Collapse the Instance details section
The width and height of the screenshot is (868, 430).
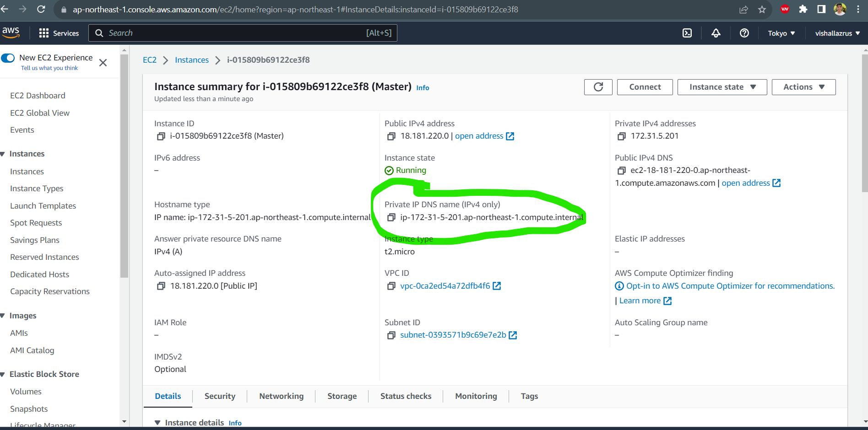(x=158, y=422)
